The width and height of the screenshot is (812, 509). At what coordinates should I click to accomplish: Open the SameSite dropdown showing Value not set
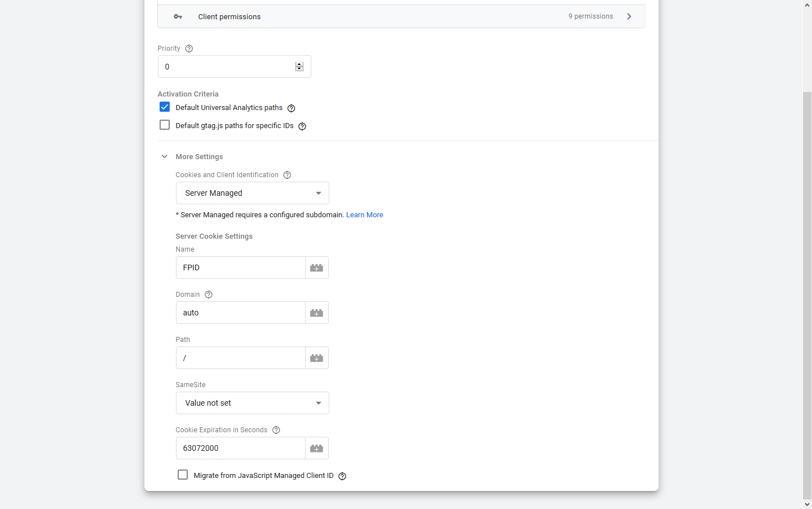[x=252, y=403]
